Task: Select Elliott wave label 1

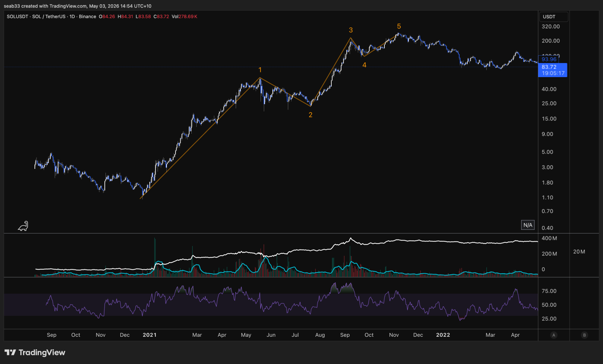Action: point(260,70)
